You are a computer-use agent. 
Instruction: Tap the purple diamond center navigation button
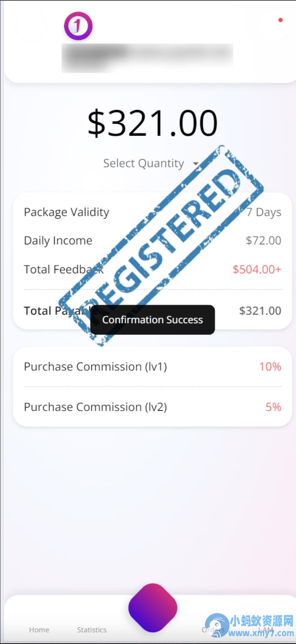153,608
